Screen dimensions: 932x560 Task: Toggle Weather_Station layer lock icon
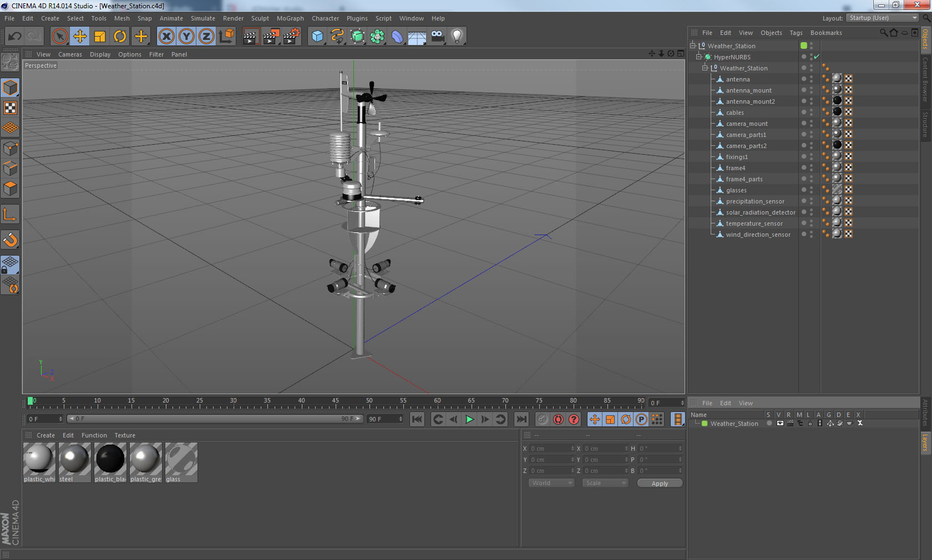tap(810, 423)
